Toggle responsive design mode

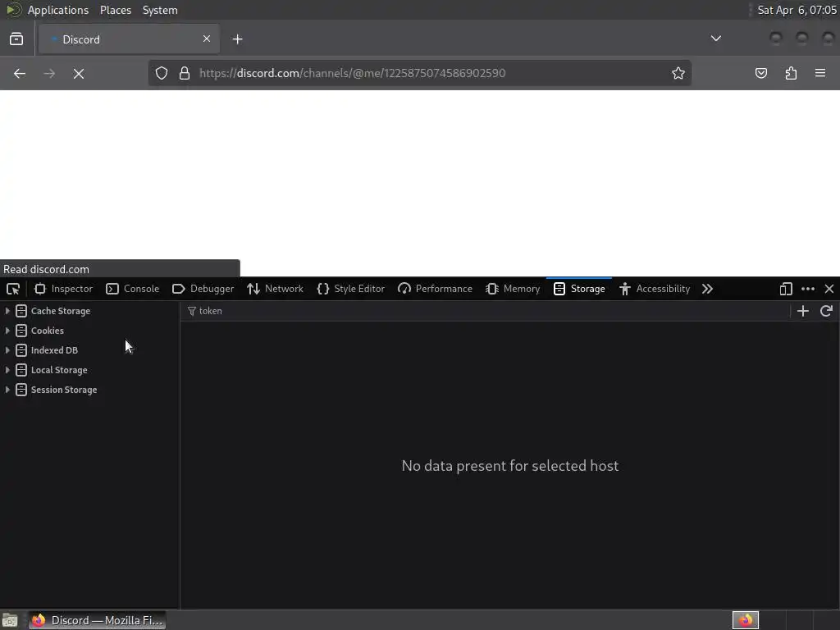[785, 289]
